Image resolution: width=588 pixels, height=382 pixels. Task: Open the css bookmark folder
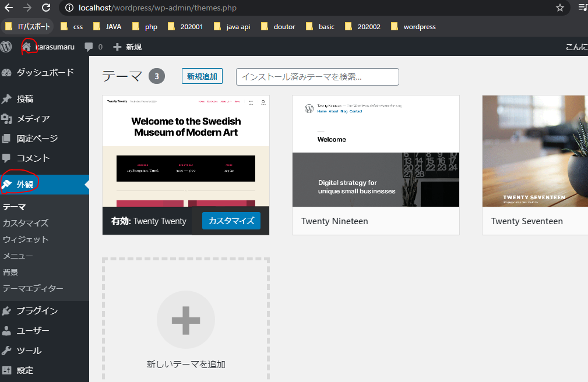coord(72,27)
